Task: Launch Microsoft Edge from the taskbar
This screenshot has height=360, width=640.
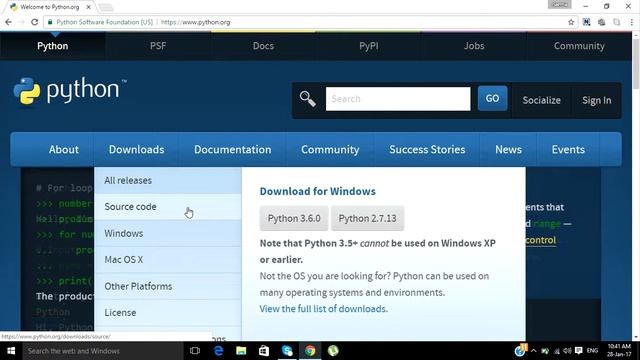Action: point(218,351)
